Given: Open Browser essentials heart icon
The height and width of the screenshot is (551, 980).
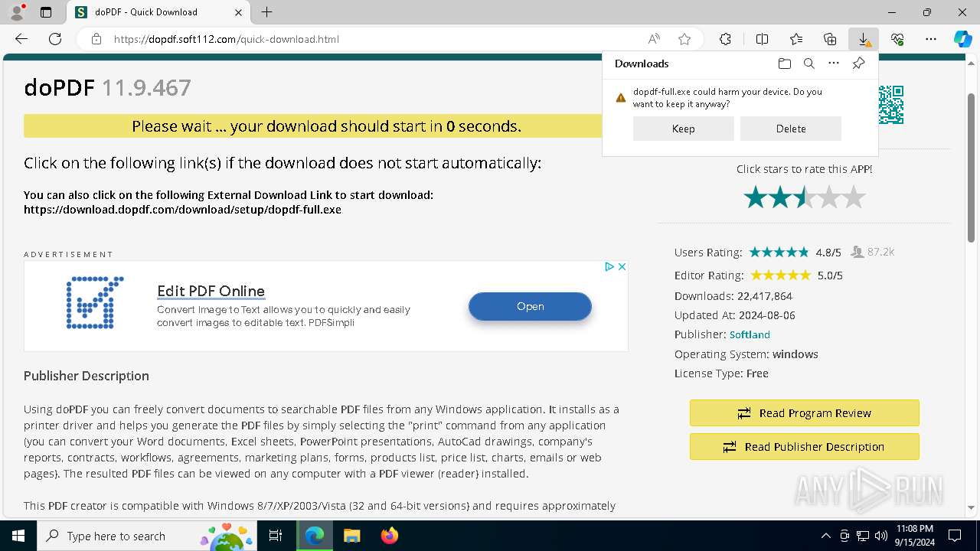Looking at the screenshot, I should pyautogui.click(x=897, y=39).
